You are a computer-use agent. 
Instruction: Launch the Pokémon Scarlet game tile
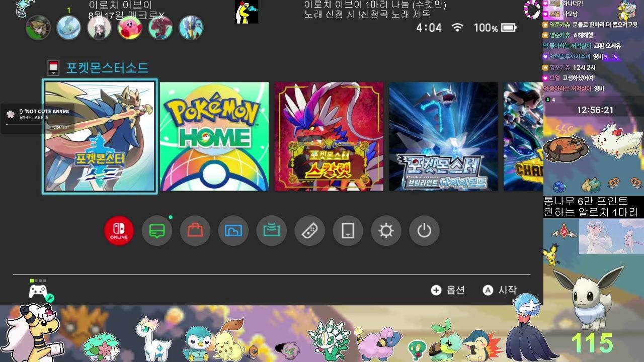[x=329, y=136]
